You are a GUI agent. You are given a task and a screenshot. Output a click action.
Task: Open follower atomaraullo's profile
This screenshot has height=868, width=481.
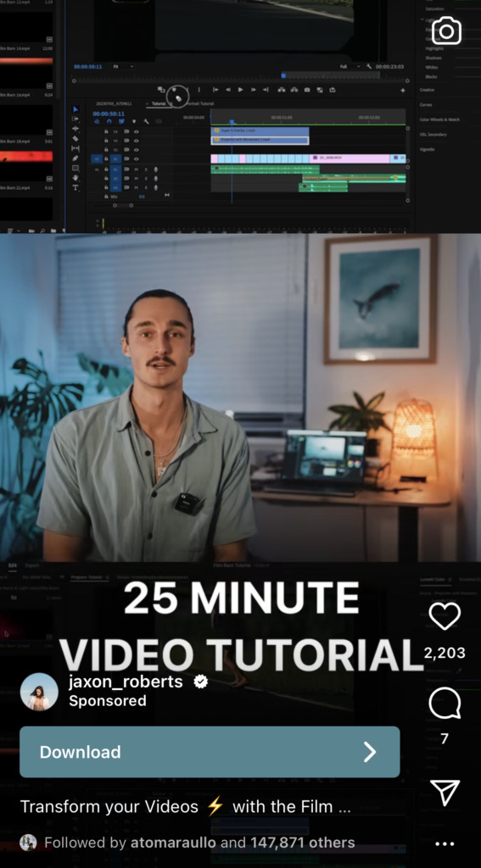point(173,843)
